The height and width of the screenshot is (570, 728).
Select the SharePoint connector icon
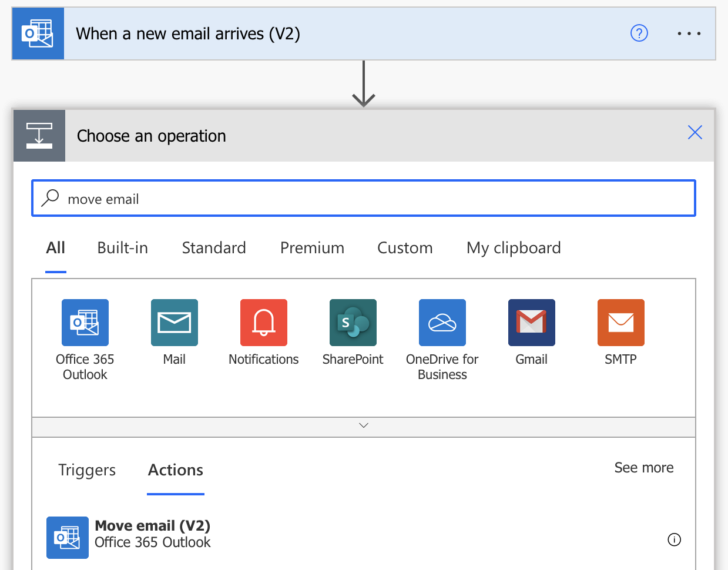(353, 323)
